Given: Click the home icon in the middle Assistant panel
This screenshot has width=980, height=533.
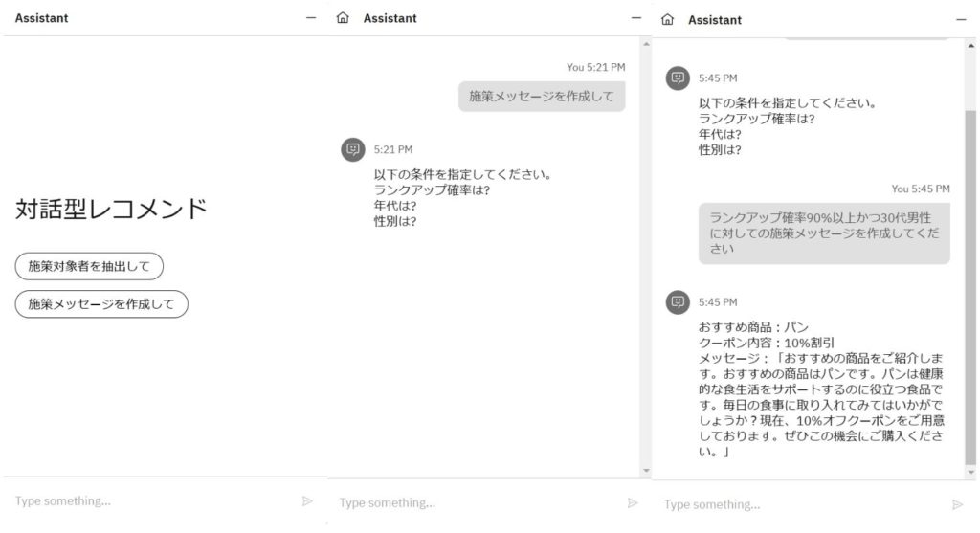Looking at the screenshot, I should click(x=343, y=18).
